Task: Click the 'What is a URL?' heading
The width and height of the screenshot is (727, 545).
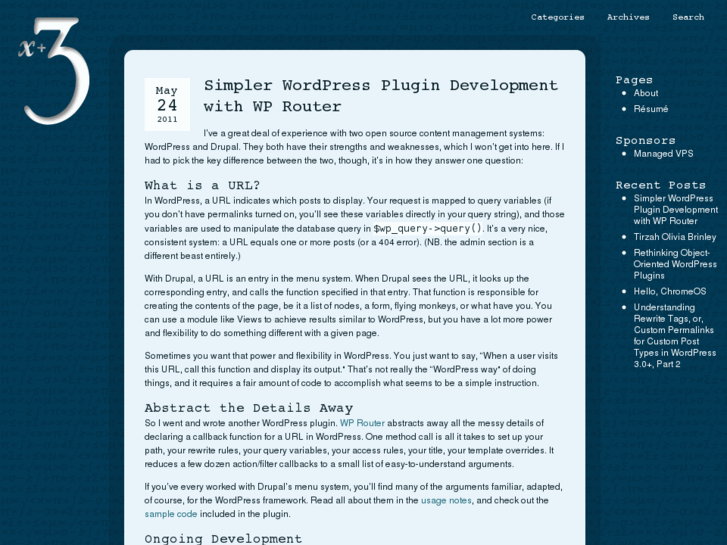Action: (202, 186)
